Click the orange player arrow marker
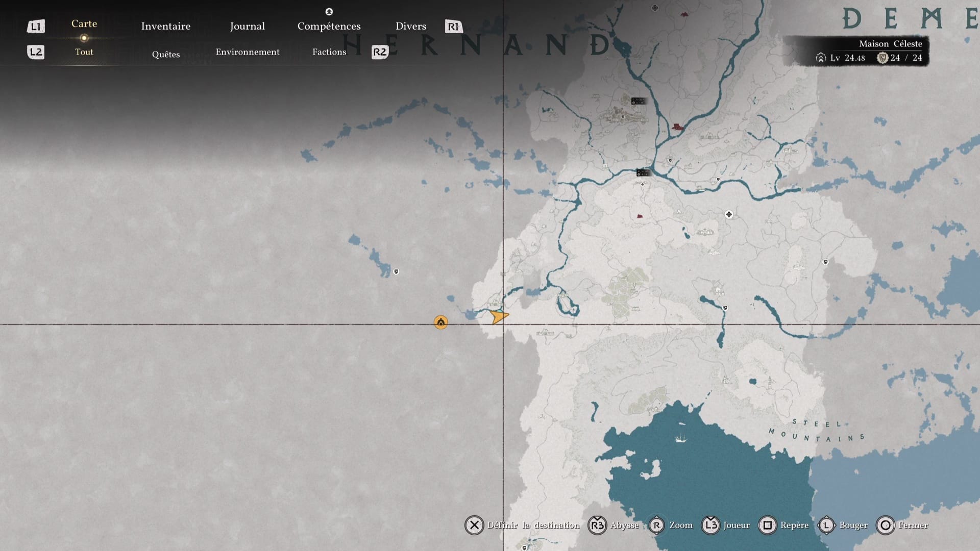Image resolution: width=980 pixels, height=551 pixels. click(499, 316)
